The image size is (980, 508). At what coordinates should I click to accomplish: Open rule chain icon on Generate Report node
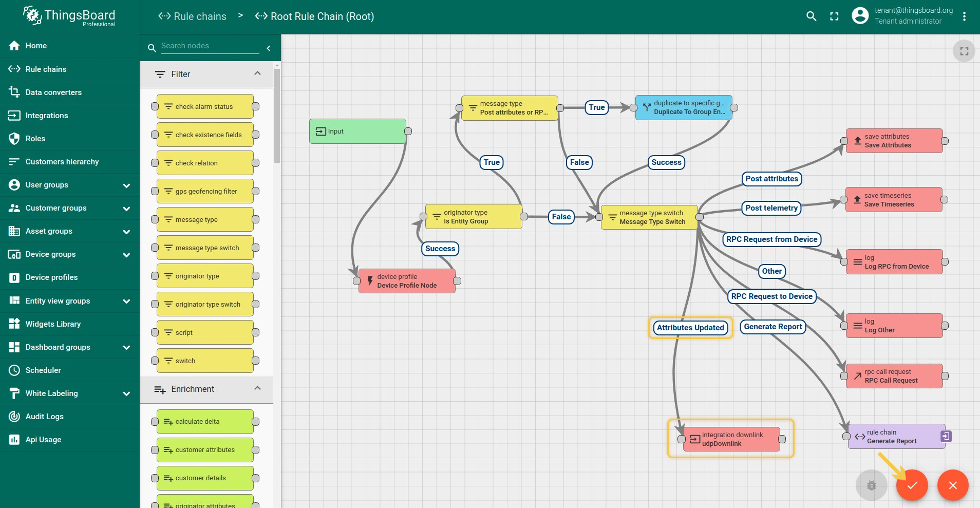pyautogui.click(x=946, y=436)
